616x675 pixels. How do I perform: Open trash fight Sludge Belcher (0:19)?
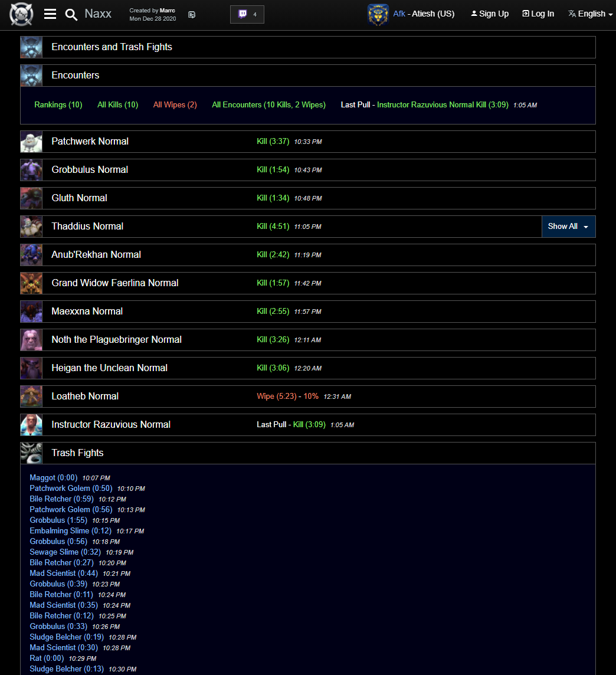point(67,637)
